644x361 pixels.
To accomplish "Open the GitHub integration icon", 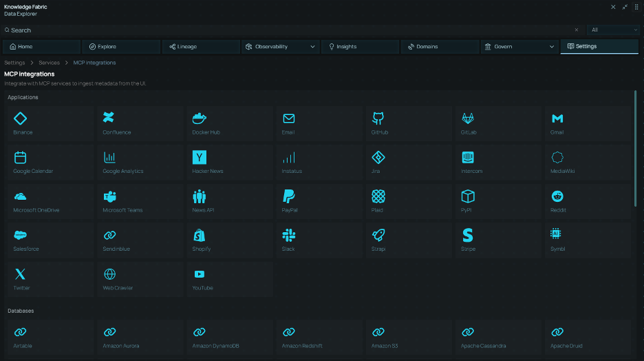I will 378,118.
